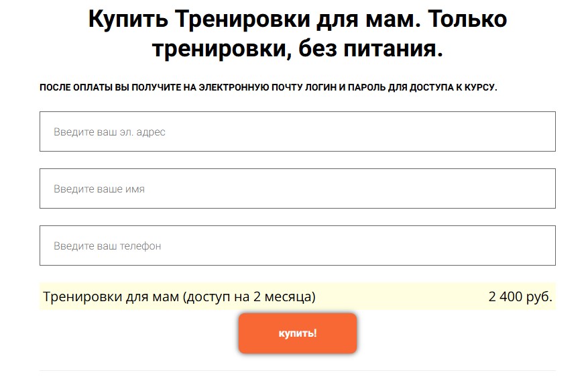Click the word 'Только' in the title
Viewport: 588px width, 379px height.
(x=467, y=19)
